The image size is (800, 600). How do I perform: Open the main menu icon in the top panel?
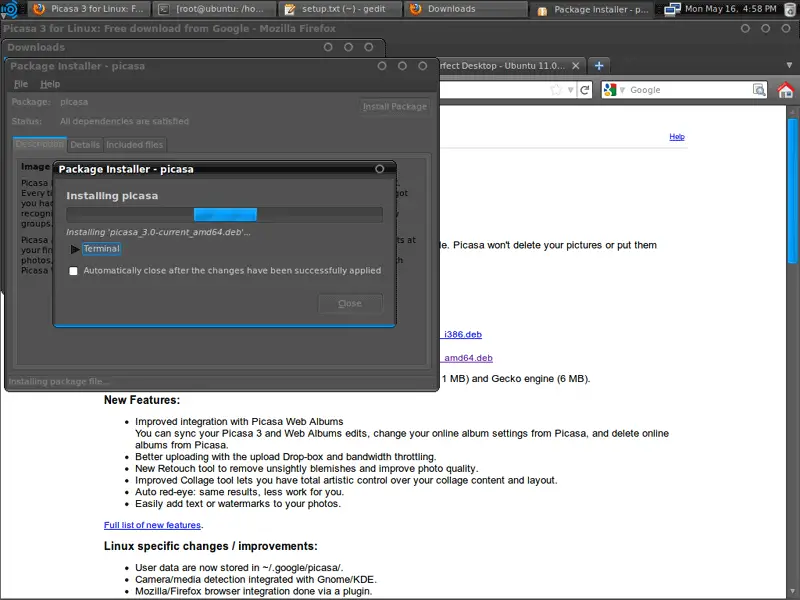pyautogui.click(x=9, y=9)
